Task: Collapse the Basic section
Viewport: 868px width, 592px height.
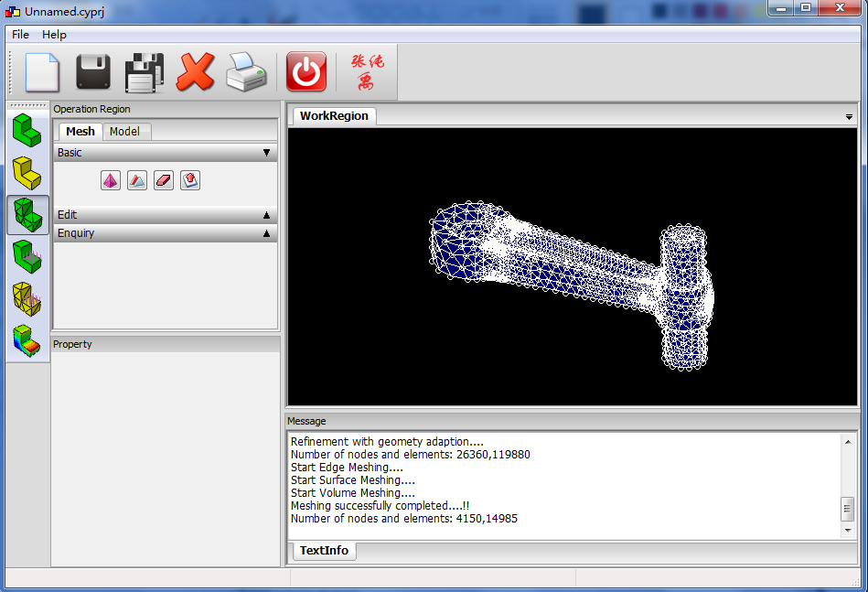Action: (x=165, y=152)
